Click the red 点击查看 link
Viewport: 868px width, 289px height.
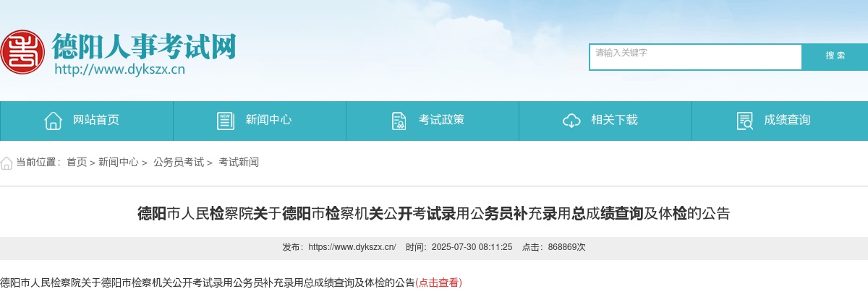point(438,282)
